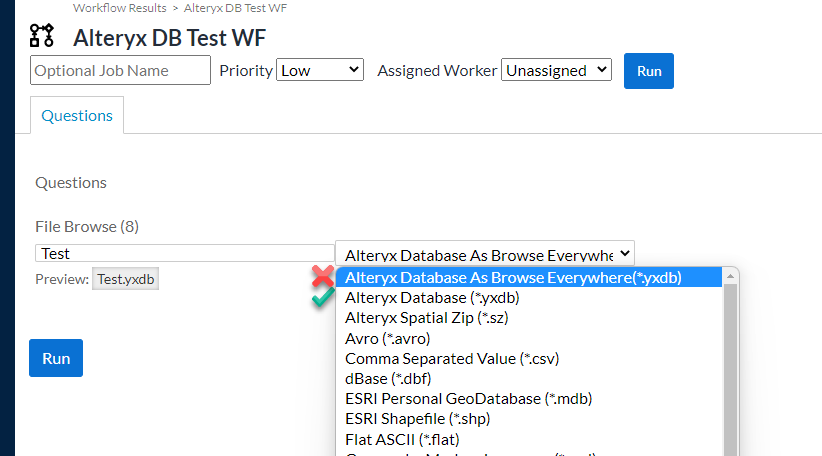Collapse the file type dropdown
The width and height of the screenshot is (822, 456).
tap(484, 254)
